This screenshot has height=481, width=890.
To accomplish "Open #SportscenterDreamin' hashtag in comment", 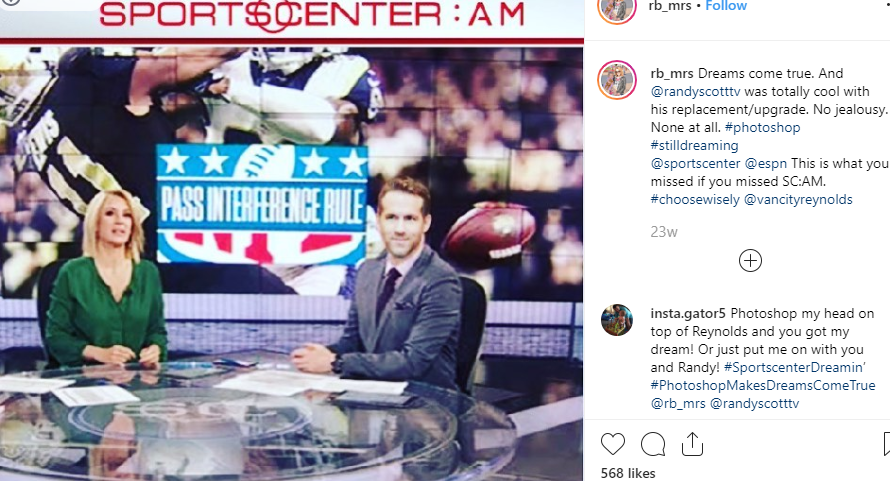I will point(795,367).
